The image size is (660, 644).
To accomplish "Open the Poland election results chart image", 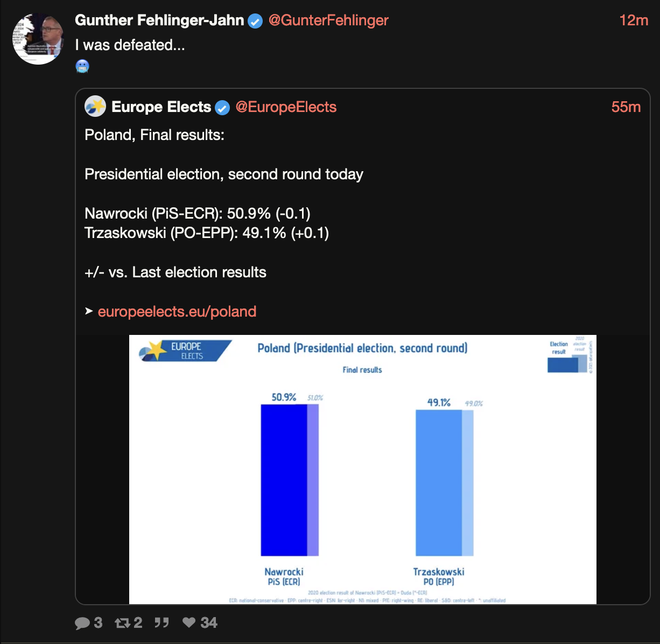I will point(363,470).
